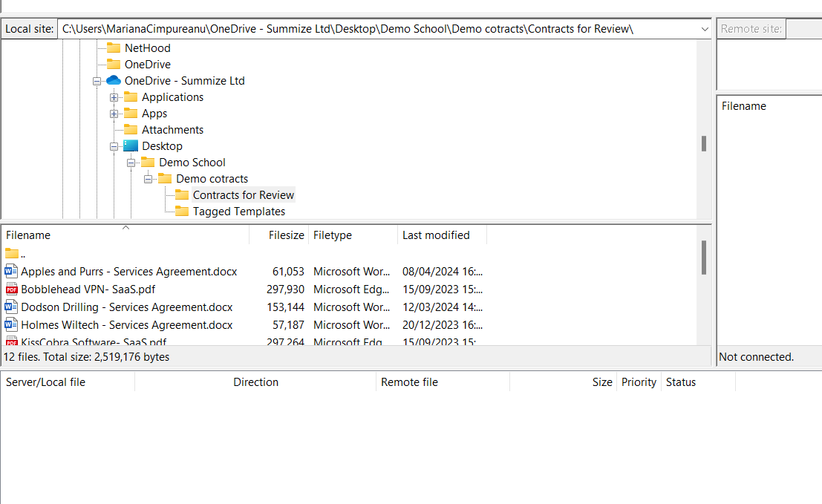Sort files by the Filesize column
The height and width of the screenshot is (504, 822).
pos(286,235)
